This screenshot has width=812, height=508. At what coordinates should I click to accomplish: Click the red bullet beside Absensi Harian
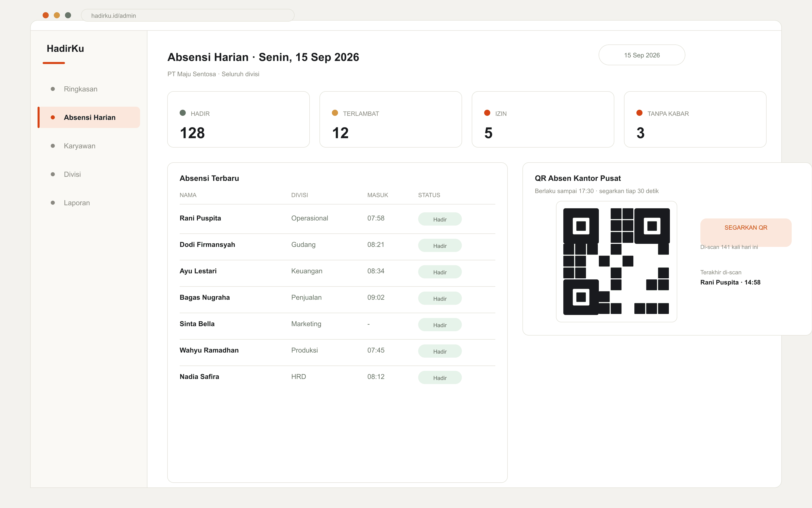(53, 117)
